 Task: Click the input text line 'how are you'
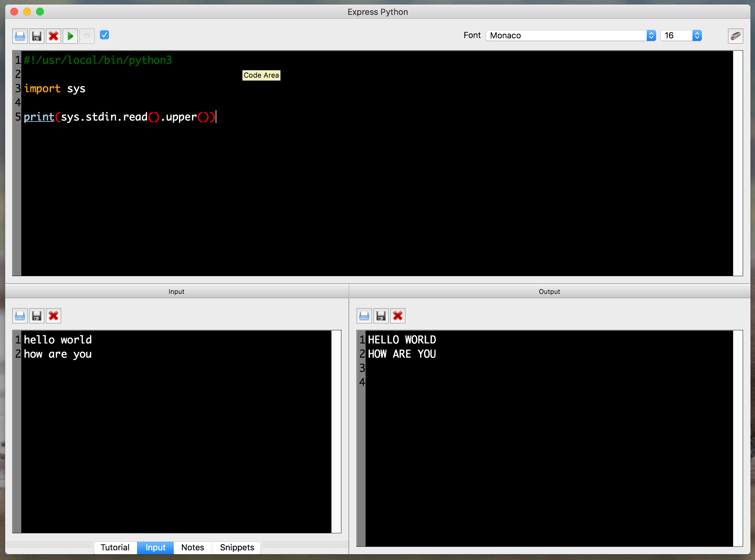(58, 354)
